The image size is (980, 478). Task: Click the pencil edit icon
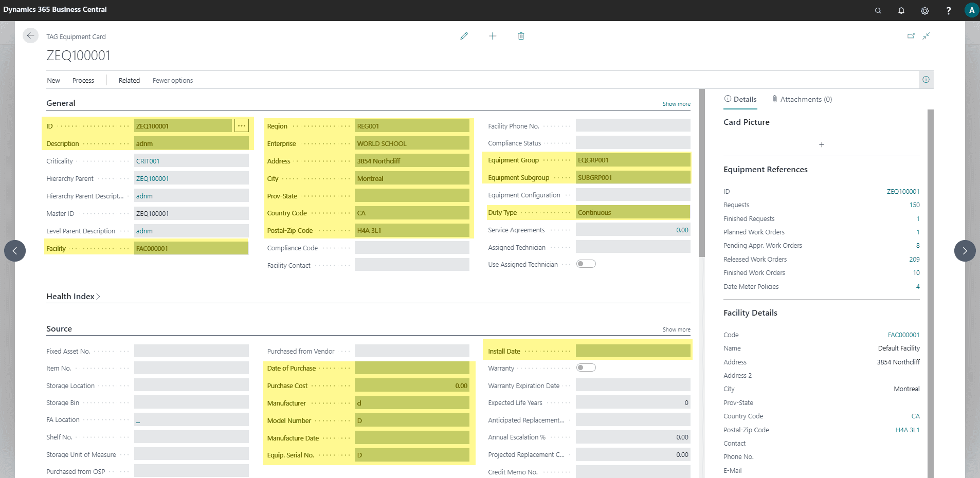point(464,36)
